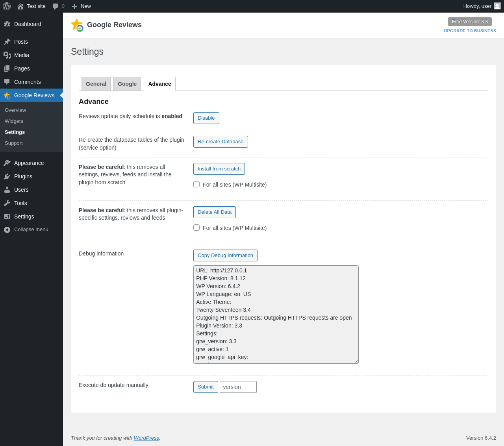Image resolution: width=504 pixels, height=446 pixels.
Task: Click UPGRADE TO BUSINESS link
Action: coord(470,31)
